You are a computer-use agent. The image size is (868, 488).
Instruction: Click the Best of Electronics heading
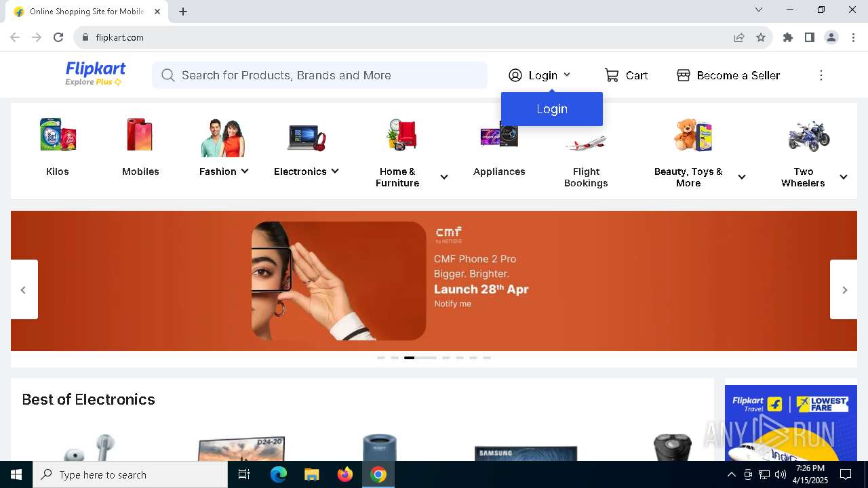(x=88, y=399)
